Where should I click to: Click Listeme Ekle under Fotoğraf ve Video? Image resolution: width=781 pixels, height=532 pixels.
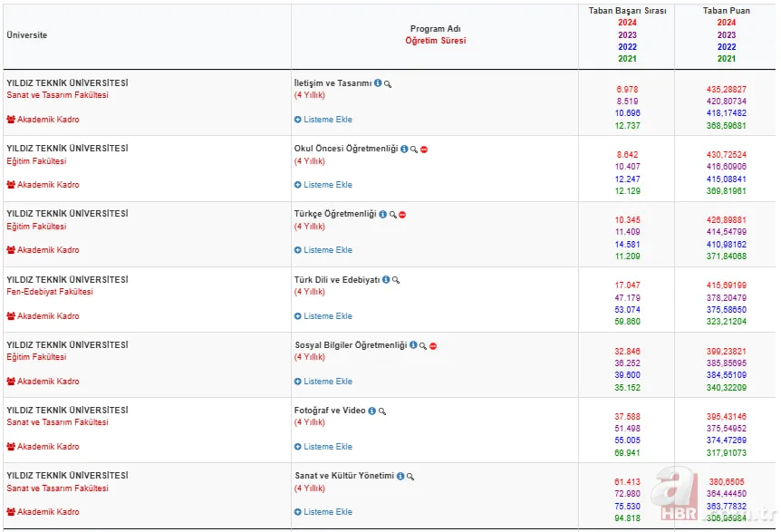point(323,447)
